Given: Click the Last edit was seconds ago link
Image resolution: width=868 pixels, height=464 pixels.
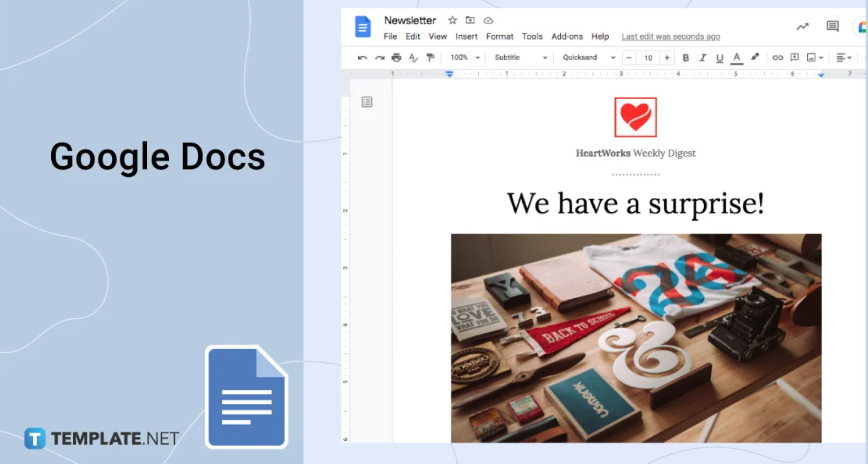Looking at the screenshot, I should point(671,36).
